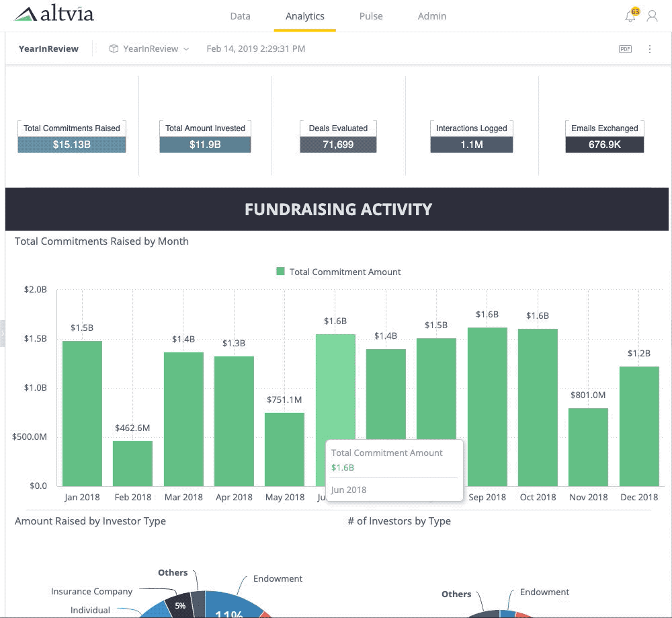Select the Deals Evaluated 71,699 card
Screen dimensions: 672x618
(338, 137)
